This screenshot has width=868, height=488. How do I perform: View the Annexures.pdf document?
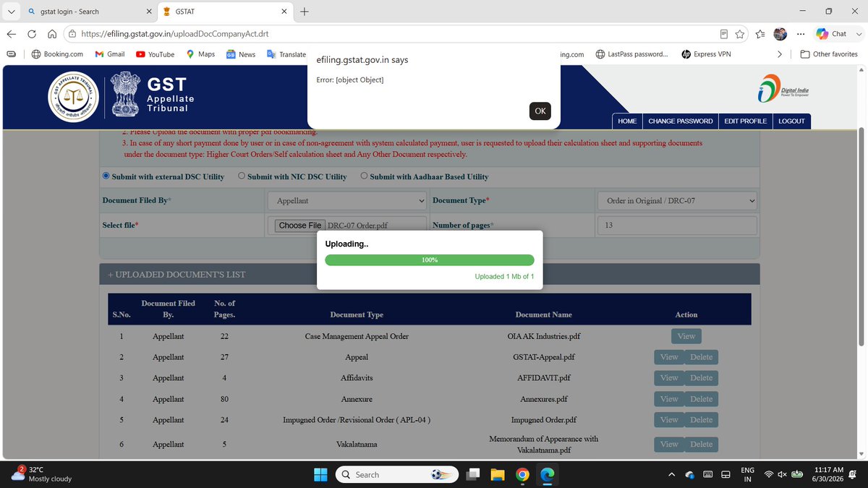tap(669, 399)
